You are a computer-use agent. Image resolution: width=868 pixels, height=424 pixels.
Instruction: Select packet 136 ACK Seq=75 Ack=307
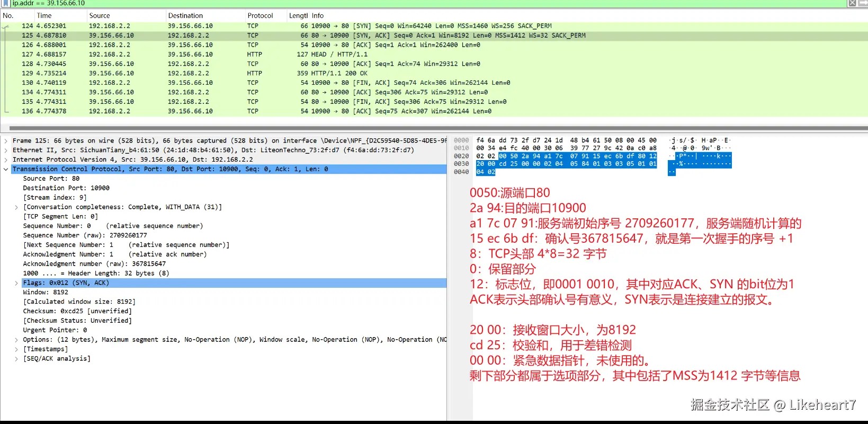point(434,111)
